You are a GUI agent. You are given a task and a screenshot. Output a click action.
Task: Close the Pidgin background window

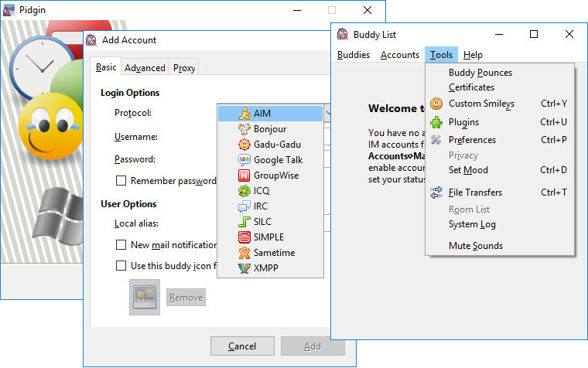pos(367,10)
